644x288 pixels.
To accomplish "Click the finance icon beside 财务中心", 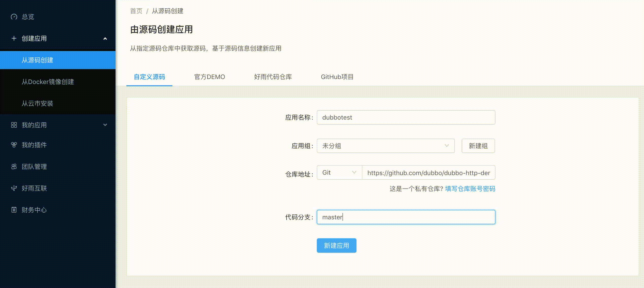I will (x=14, y=210).
